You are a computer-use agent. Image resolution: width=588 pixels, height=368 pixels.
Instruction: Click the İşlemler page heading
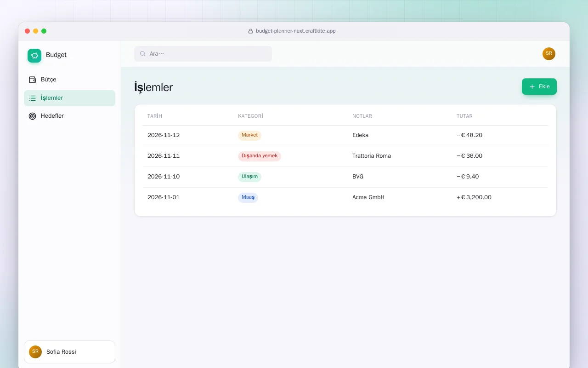pyautogui.click(x=153, y=87)
